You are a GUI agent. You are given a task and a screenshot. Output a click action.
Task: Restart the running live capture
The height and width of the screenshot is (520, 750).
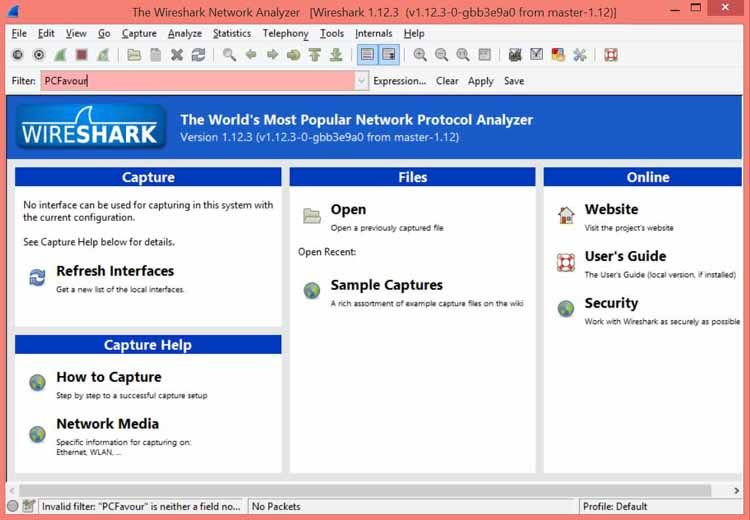[x=103, y=55]
